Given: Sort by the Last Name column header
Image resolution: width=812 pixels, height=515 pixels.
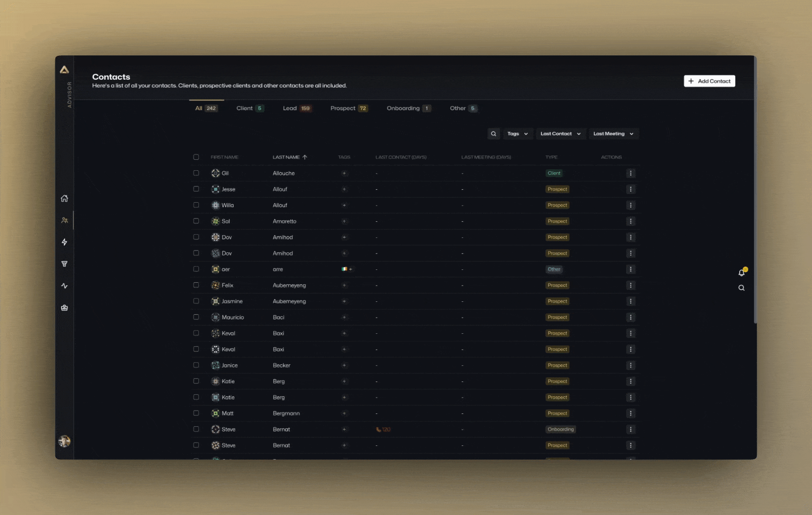Looking at the screenshot, I should 286,157.
